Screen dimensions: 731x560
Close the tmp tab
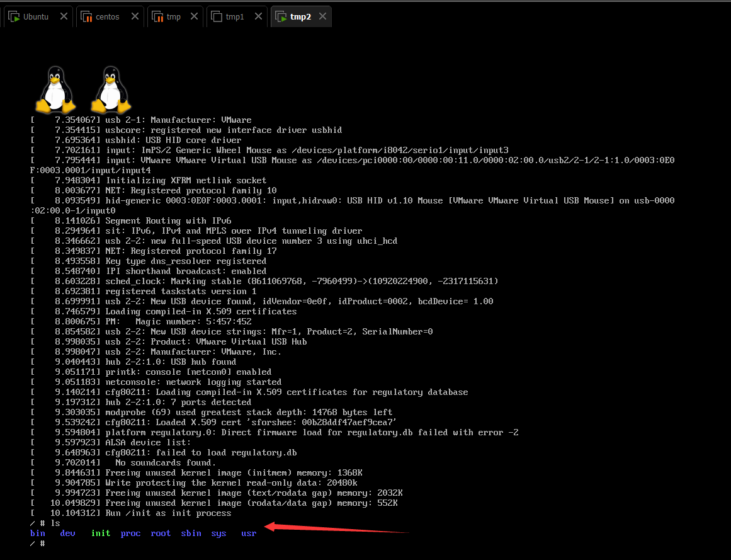pyautogui.click(x=195, y=16)
